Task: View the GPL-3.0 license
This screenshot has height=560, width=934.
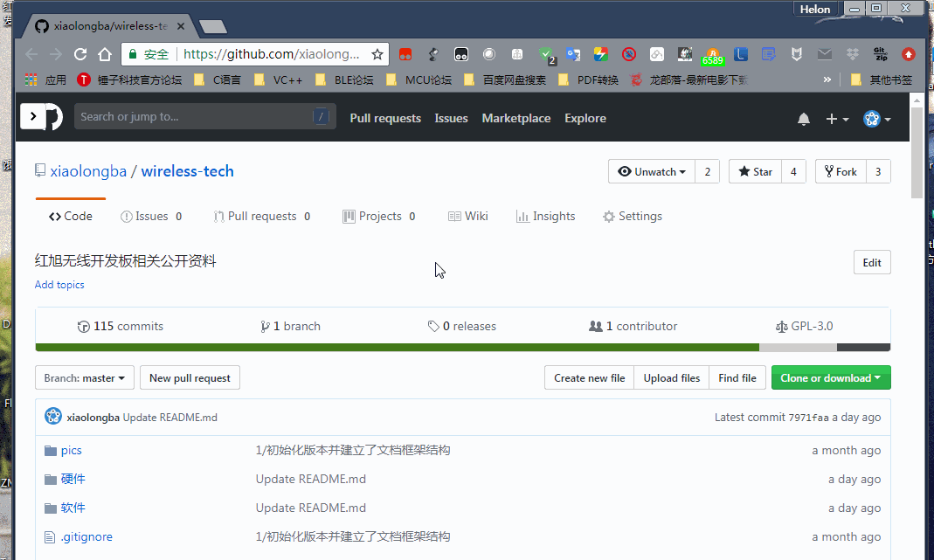Action: pyautogui.click(x=804, y=326)
